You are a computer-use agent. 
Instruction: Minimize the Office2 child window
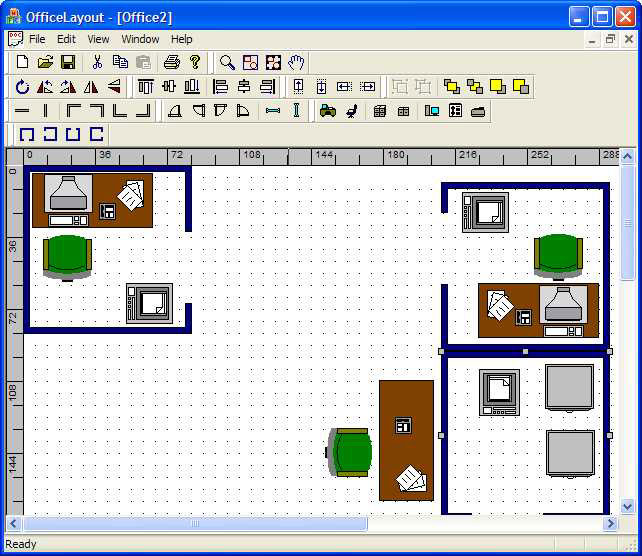tap(592, 39)
